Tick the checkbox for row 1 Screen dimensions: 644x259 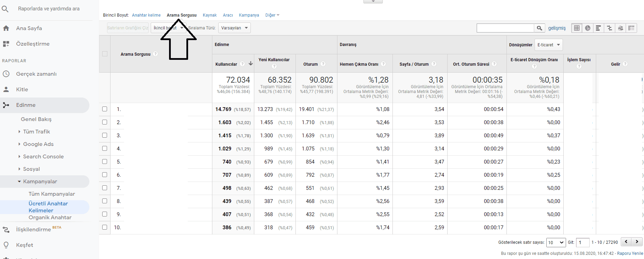pyautogui.click(x=105, y=109)
